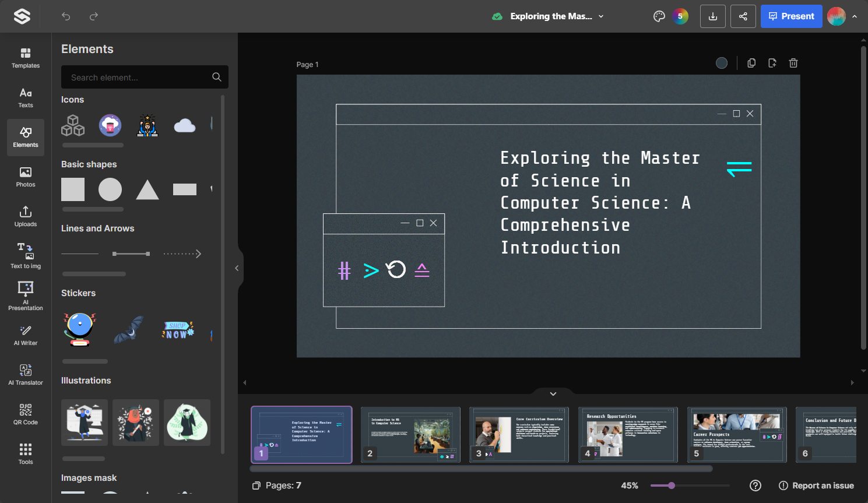Expand the account menu chevron
Screen dimensions: 868x503
point(855,16)
